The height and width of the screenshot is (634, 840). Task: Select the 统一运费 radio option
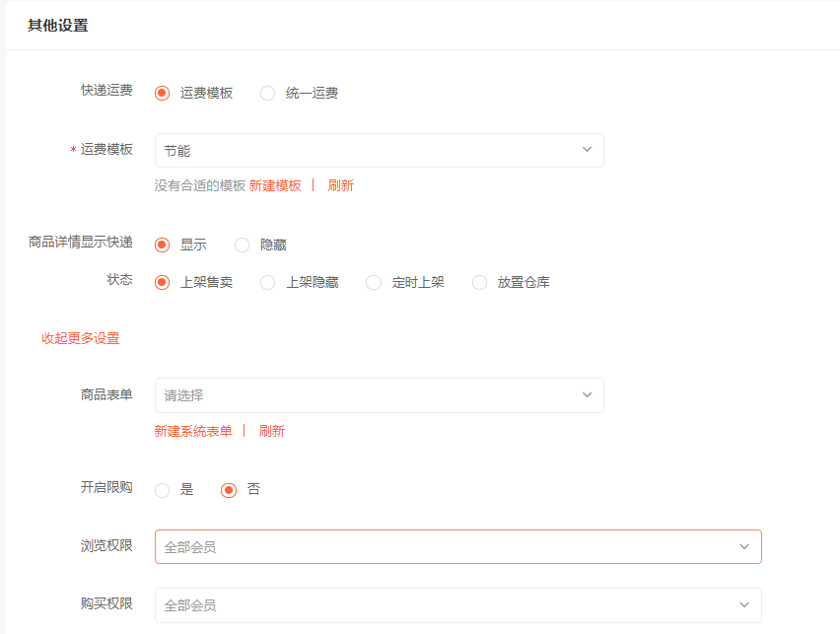pos(268,94)
